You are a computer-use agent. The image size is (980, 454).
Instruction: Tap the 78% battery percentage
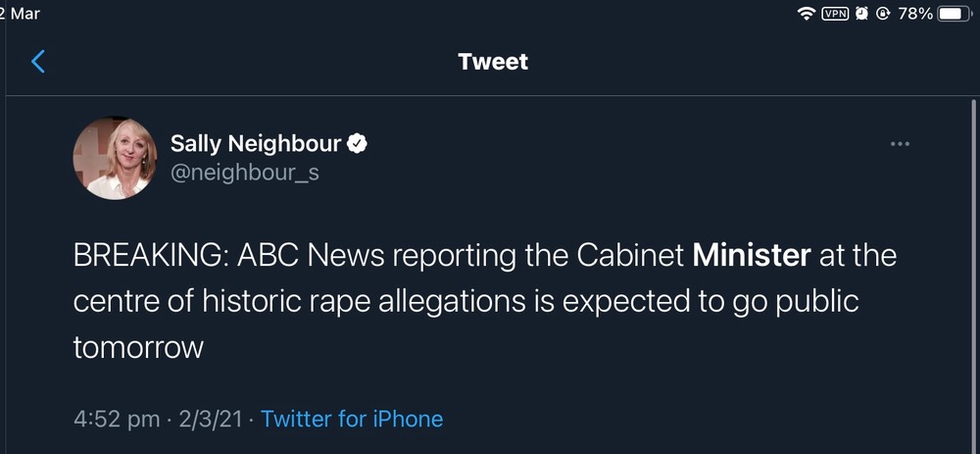coord(914,14)
